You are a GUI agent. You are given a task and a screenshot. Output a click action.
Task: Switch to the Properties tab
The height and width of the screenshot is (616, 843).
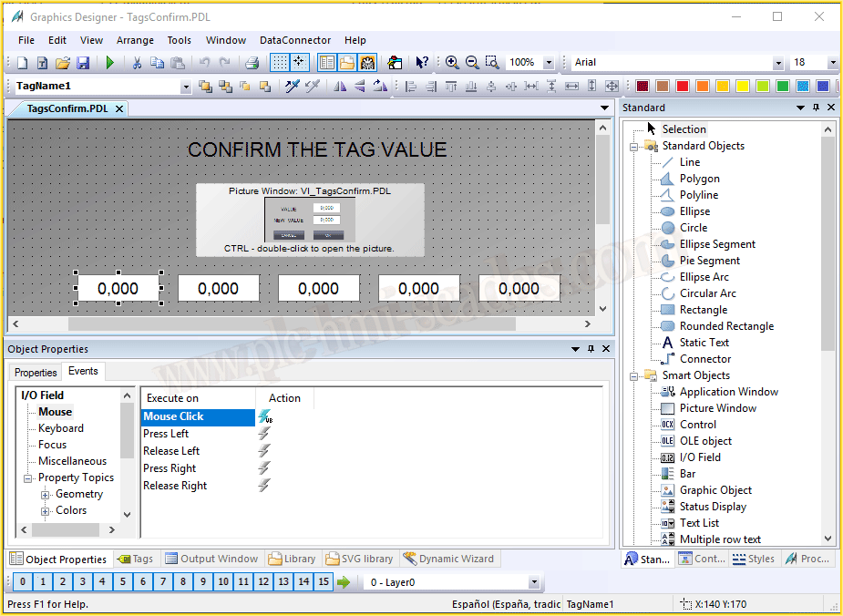coord(36,372)
